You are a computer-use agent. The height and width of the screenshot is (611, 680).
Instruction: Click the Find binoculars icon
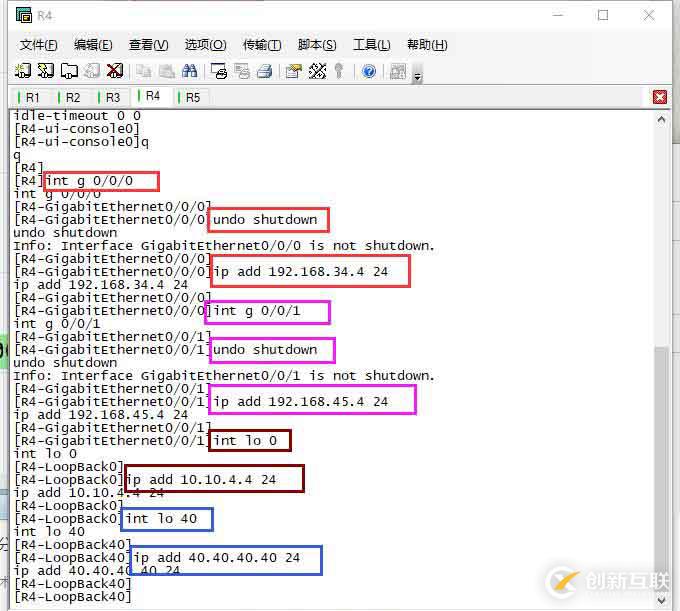[190, 71]
